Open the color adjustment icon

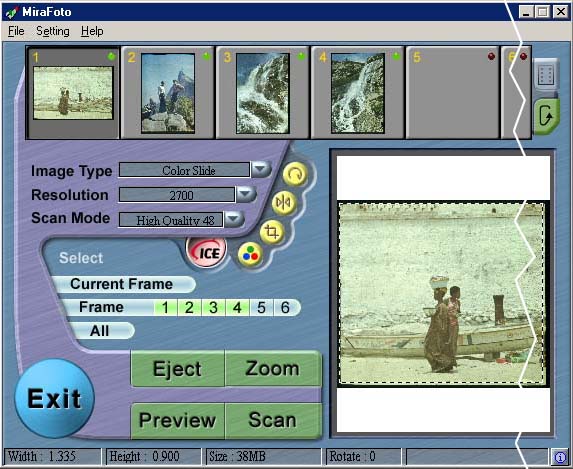tap(250, 254)
